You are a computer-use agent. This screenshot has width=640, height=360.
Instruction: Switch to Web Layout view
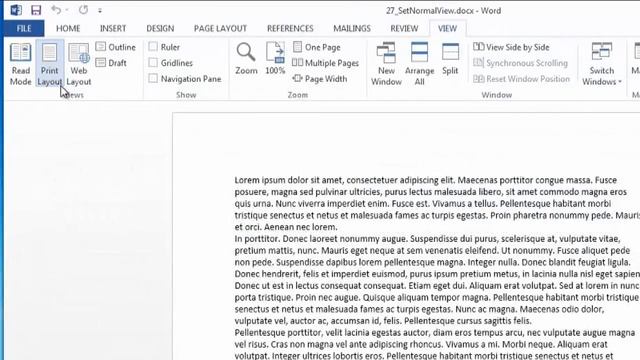pyautogui.click(x=78, y=64)
